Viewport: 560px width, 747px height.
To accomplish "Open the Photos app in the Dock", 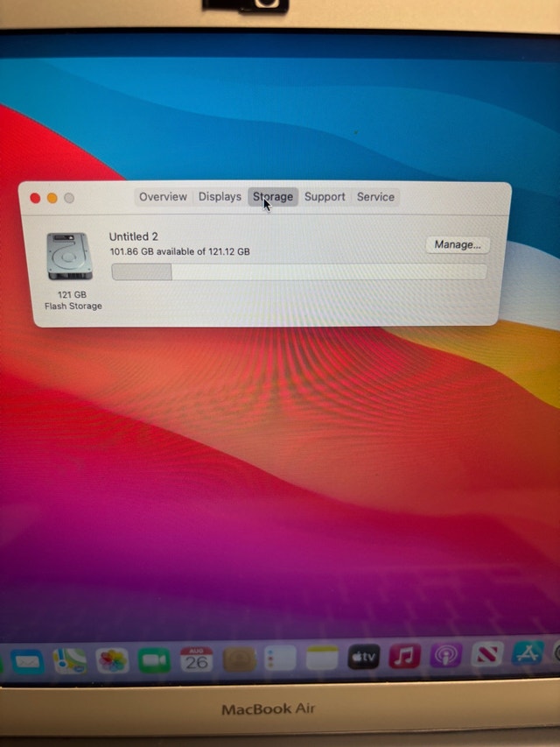I will coord(112,660).
